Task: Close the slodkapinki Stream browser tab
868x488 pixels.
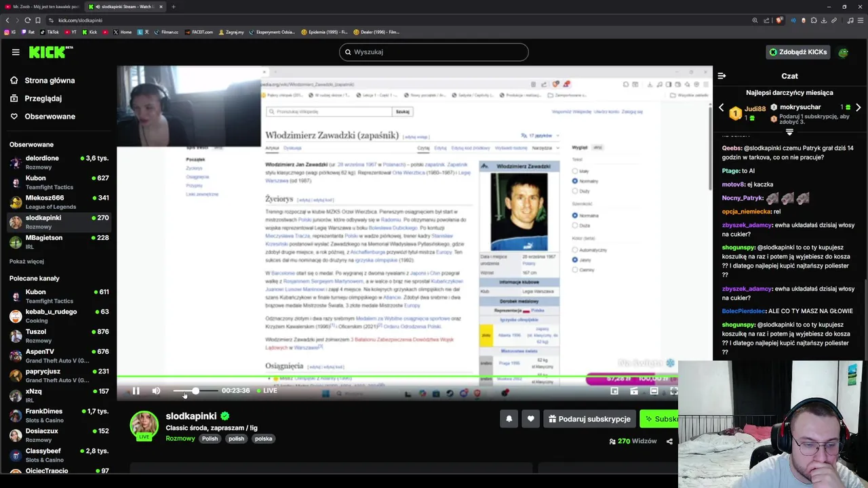Action: pyautogui.click(x=161, y=7)
